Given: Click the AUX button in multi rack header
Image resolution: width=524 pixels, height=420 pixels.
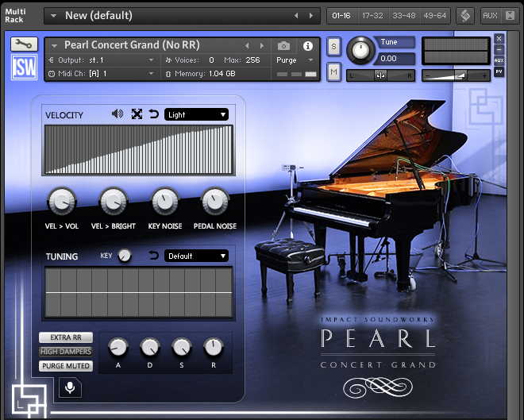Looking at the screenshot, I should coord(490,15).
